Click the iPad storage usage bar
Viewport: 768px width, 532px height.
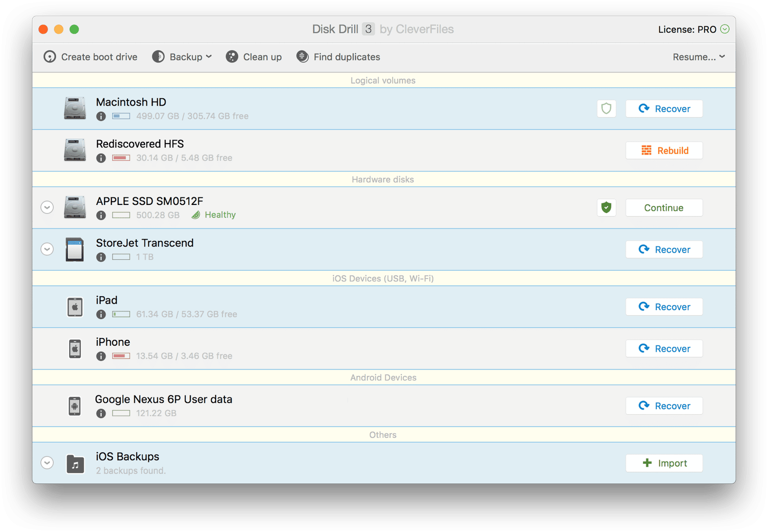[x=121, y=314]
